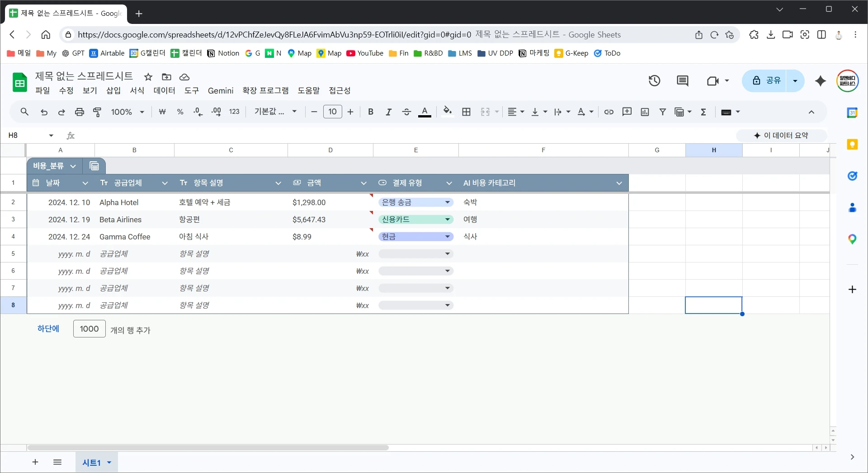
Task: Redo the last action
Action: click(x=61, y=112)
